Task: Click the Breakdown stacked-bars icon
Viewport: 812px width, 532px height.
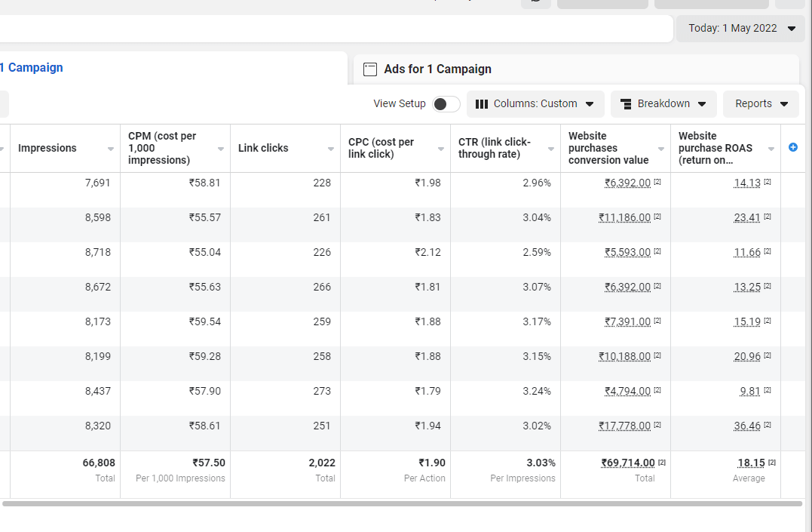Action: point(625,104)
